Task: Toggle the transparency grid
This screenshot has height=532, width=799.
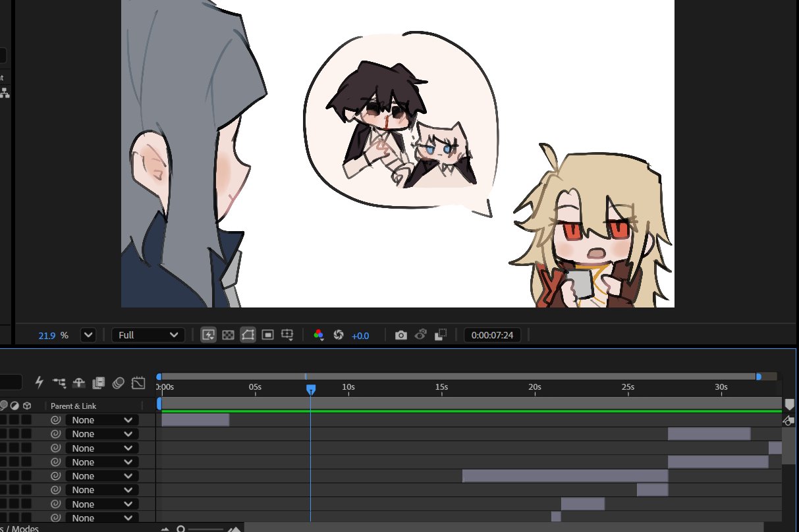Action: [x=228, y=335]
